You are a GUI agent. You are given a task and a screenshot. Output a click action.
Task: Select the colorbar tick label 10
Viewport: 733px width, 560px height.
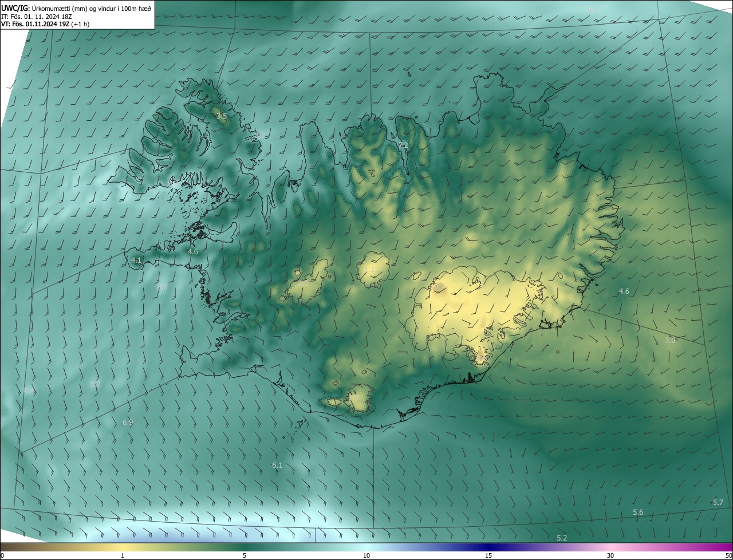[366, 556]
